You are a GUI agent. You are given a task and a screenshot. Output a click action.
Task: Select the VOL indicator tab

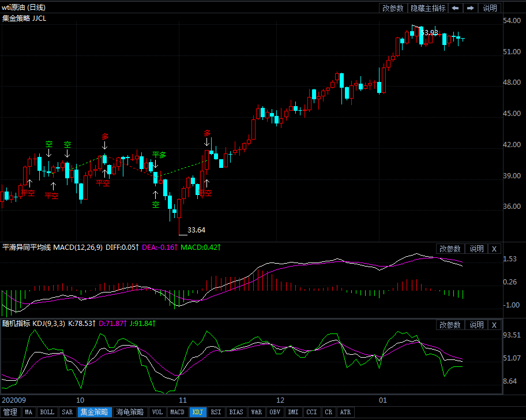pyautogui.click(x=157, y=412)
